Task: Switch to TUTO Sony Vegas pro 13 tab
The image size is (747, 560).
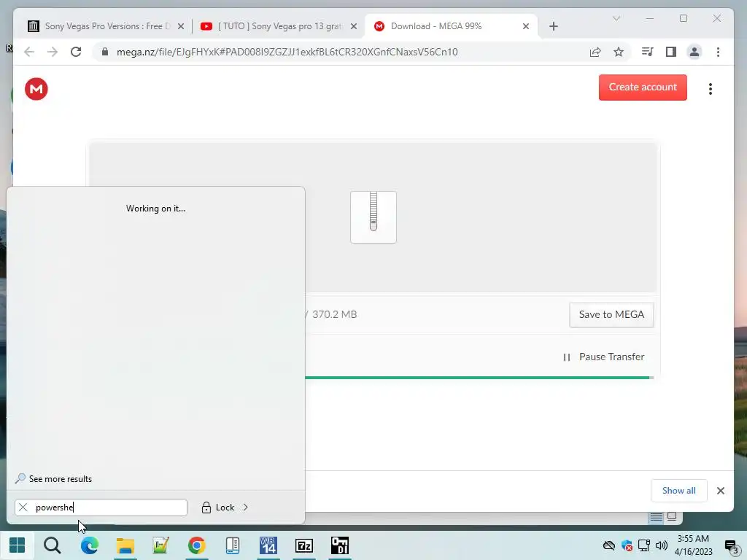Action: (x=279, y=26)
